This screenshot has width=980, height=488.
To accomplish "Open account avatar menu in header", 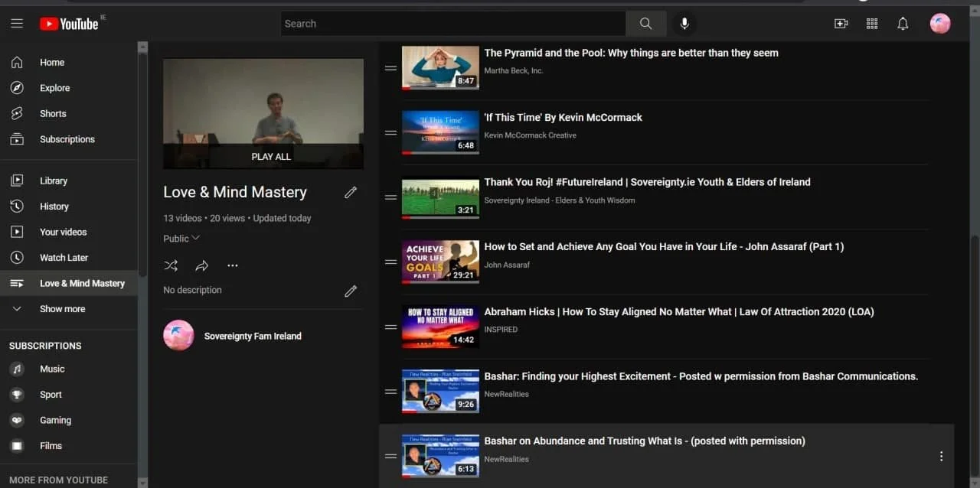I will pos(940,24).
